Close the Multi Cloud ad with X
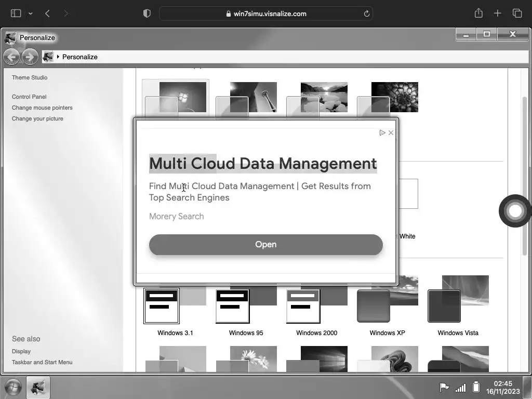The width and height of the screenshot is (532, 399). 391,132
